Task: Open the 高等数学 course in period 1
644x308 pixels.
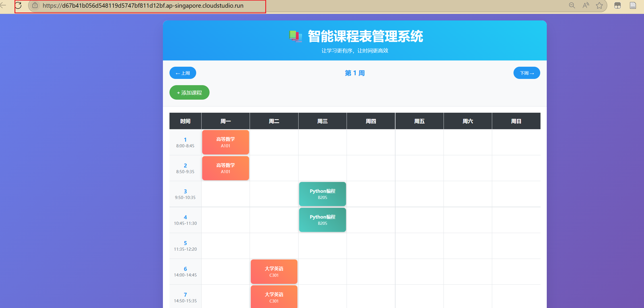Action: click(x=225, y=142)
